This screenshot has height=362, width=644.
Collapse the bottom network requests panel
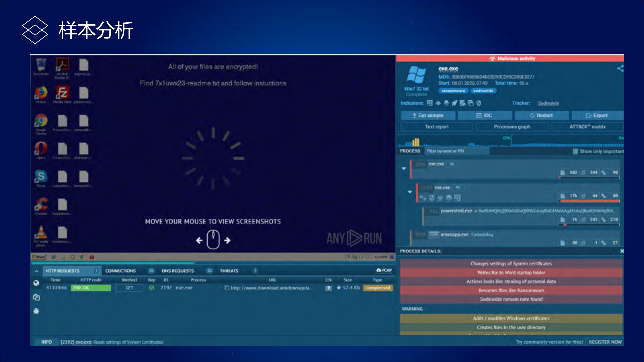(x=36, y=271)
